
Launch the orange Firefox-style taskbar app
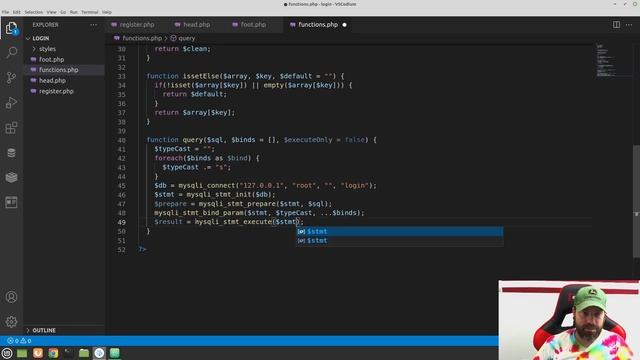tap(38, 353)
